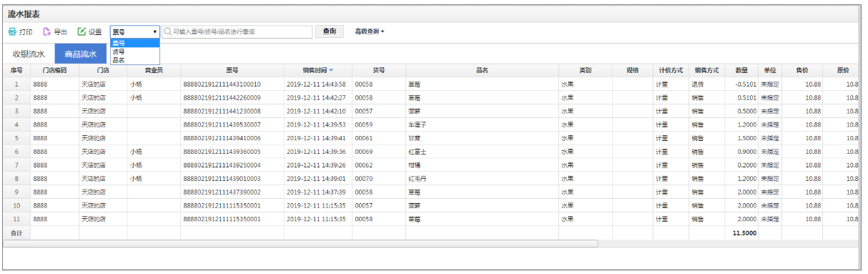Select the 商品流水 tab
The width and height of the screenshot is (868, 274).
80,54
